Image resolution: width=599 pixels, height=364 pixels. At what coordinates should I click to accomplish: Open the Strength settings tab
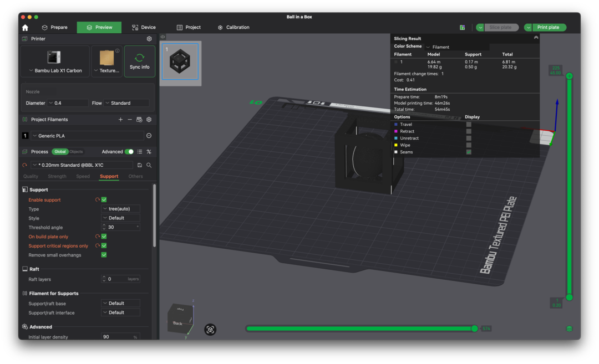57,176
